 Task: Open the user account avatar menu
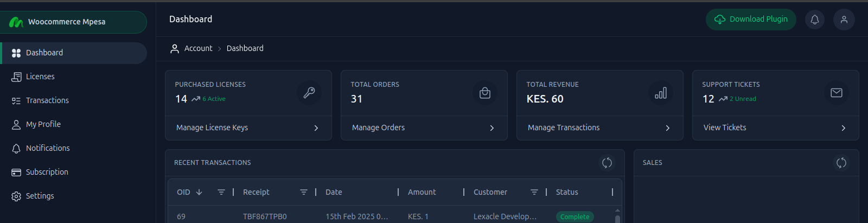click(844, 20)
